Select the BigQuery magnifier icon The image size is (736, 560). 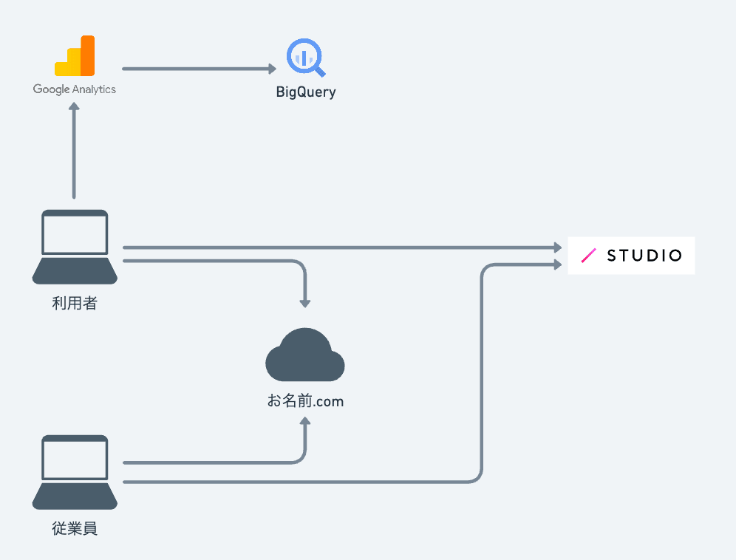coord(306,58)
